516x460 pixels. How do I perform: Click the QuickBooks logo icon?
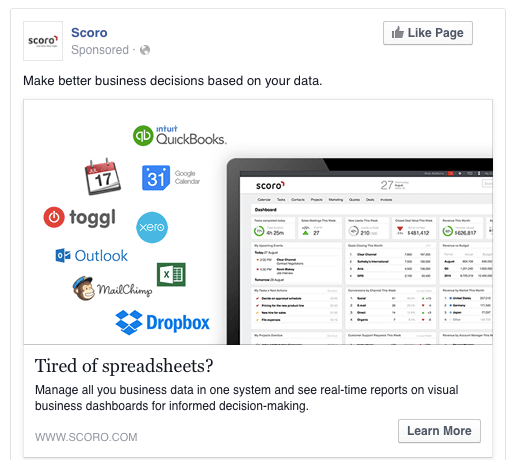(x=143, y=136)
